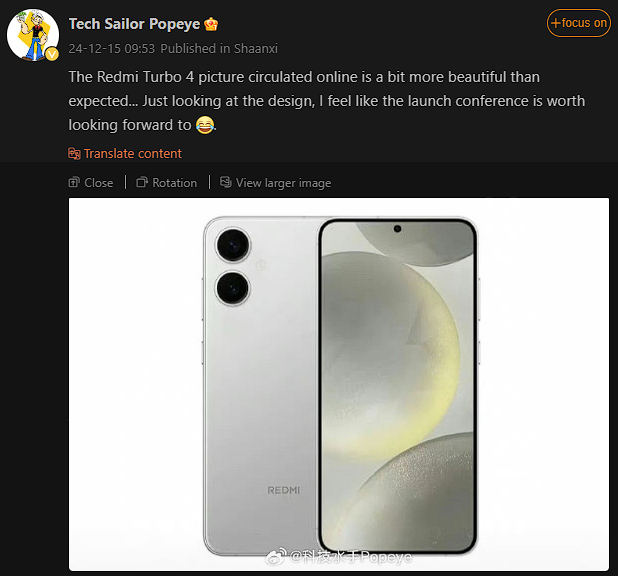Rotate the picture using the Rotation label
618x576 pixels.
tap(174, 183)
